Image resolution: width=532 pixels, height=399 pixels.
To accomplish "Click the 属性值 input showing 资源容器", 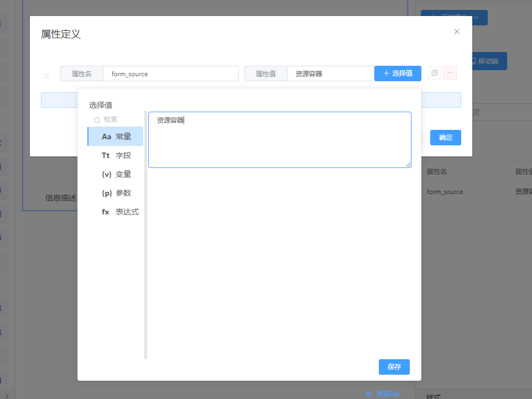I will (x=330, y=73).
